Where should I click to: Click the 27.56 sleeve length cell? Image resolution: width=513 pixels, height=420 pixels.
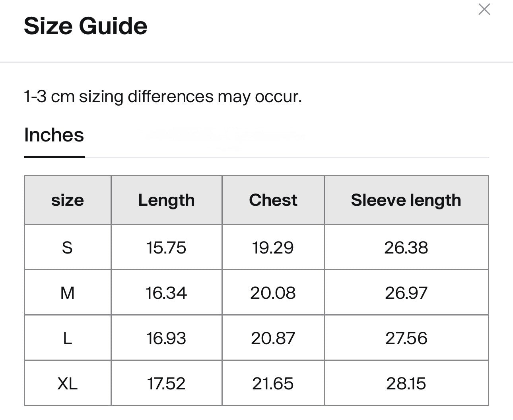click(406, 338)
